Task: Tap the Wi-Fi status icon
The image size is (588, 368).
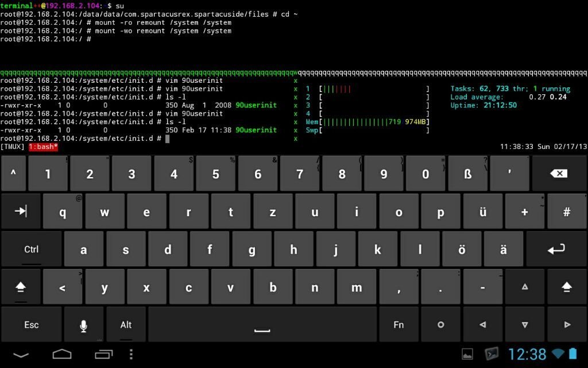Action: [x=558, y=354]
